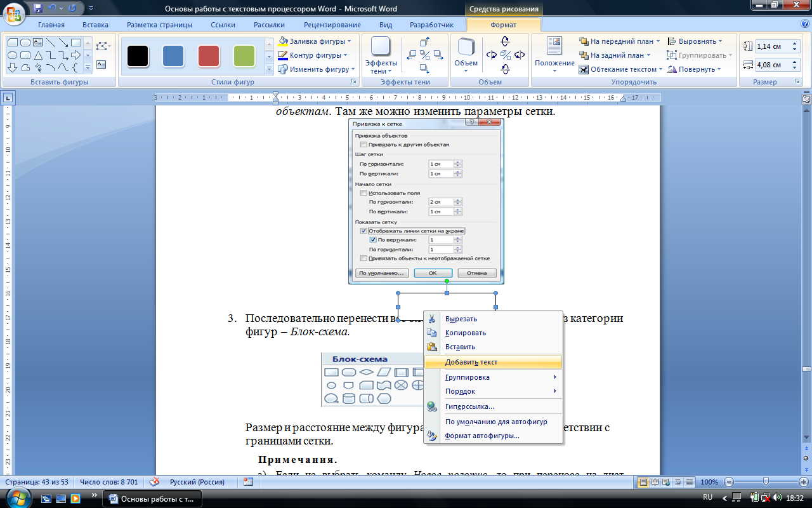Apply the red shape style swatch

(x=209, y=56)
